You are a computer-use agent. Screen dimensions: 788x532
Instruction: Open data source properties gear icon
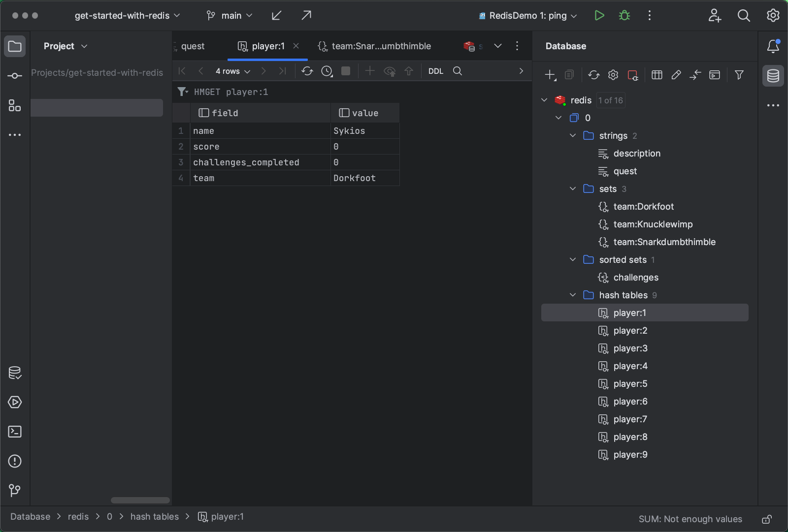coord(613,75)
